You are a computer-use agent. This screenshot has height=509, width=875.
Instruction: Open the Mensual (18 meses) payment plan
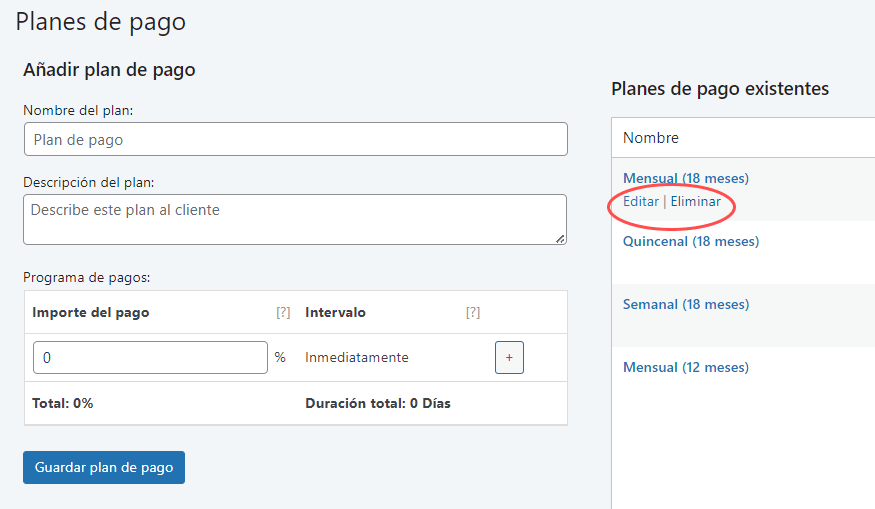(686, 178)
